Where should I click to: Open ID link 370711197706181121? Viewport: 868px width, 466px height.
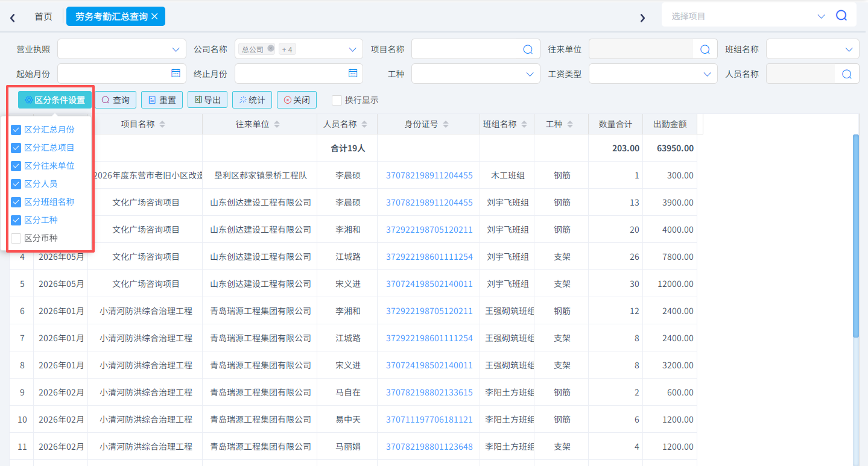pyautogui.click(x=429, y=420)
